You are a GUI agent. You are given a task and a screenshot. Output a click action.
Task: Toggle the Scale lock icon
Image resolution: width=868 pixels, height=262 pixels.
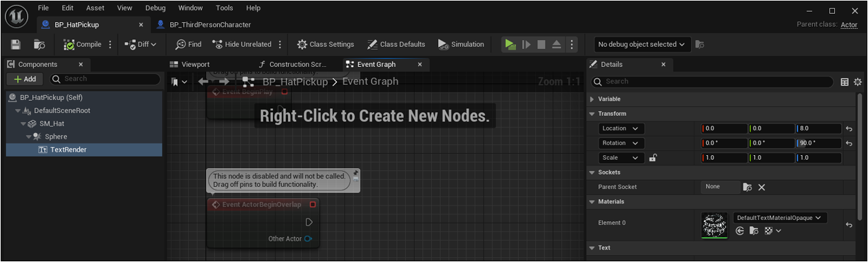pyautogui.click(x=653, y=157)
